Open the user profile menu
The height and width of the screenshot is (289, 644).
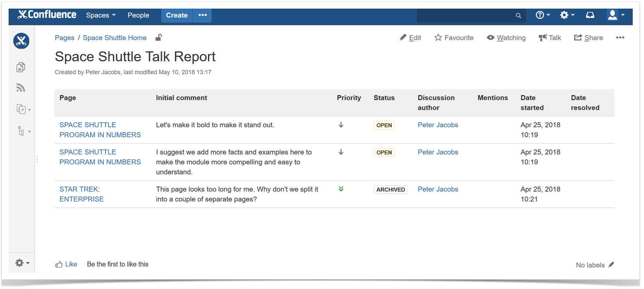click(x=616, y=15)
